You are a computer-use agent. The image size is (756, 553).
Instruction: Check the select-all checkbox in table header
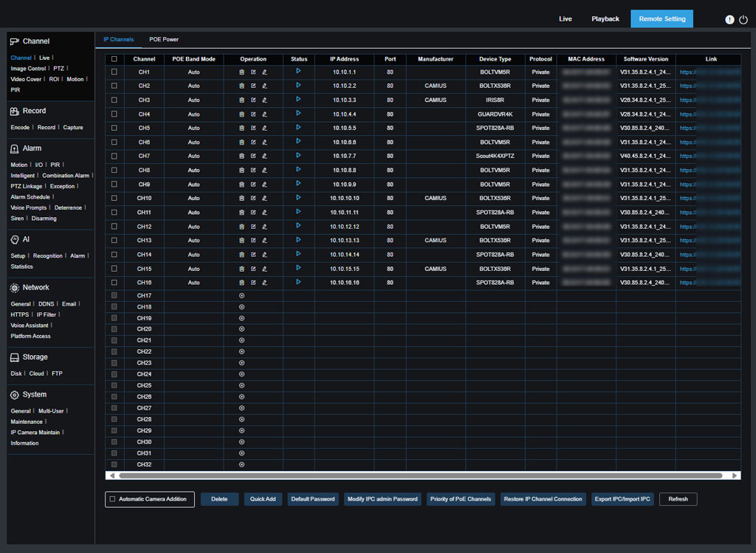click(114, 59)
